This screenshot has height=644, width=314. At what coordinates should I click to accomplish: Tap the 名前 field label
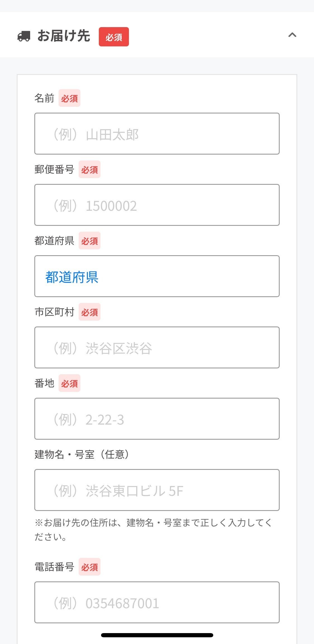(44, 98)
